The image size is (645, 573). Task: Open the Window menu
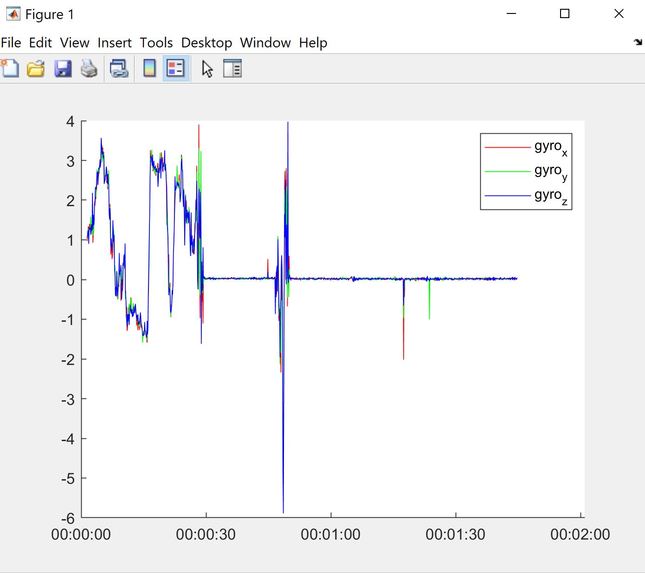[x=265, y=42]
